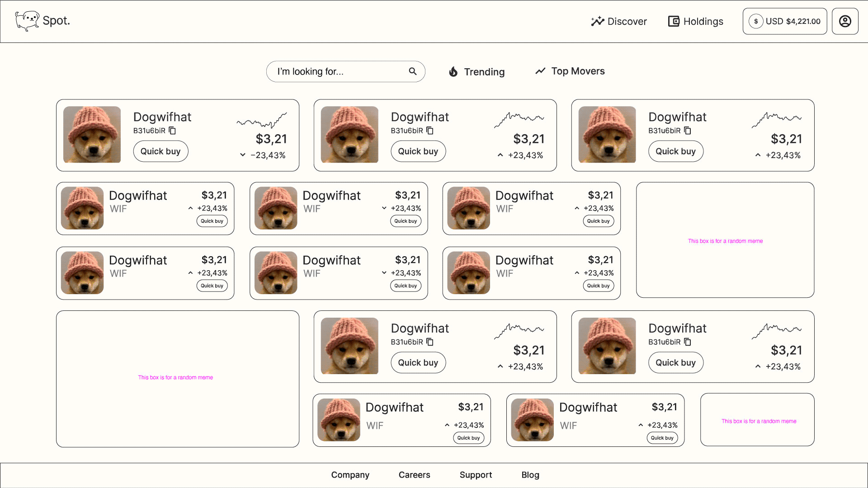This screenshot has width=868, height=488.
Task: Click the Holdings wallet icon
Action: (674, 21)
